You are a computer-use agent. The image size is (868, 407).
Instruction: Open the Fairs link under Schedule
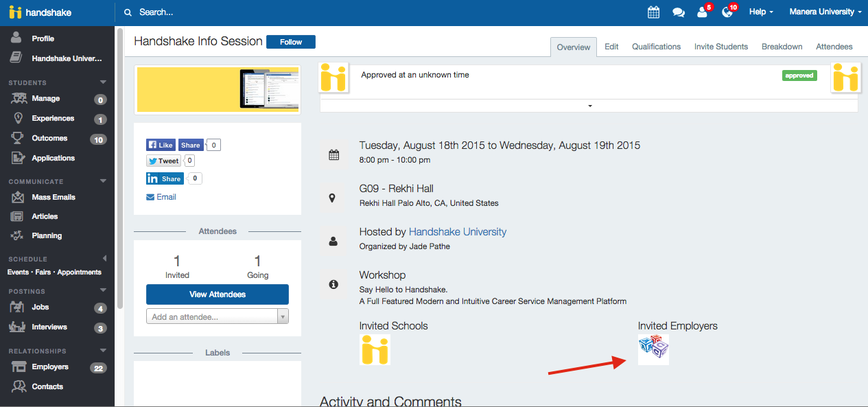(43, 272)
